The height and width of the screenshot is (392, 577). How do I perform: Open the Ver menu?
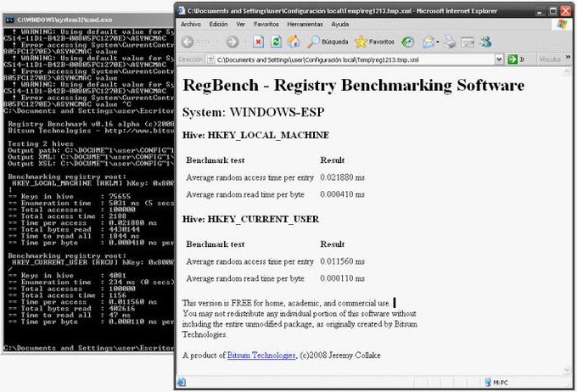[x=241, y=25]
